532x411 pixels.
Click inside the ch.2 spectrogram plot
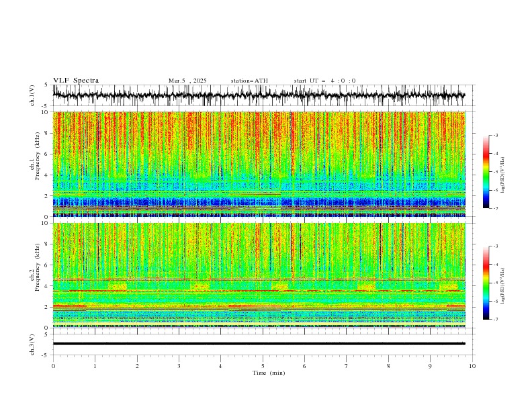click(259, 275)
